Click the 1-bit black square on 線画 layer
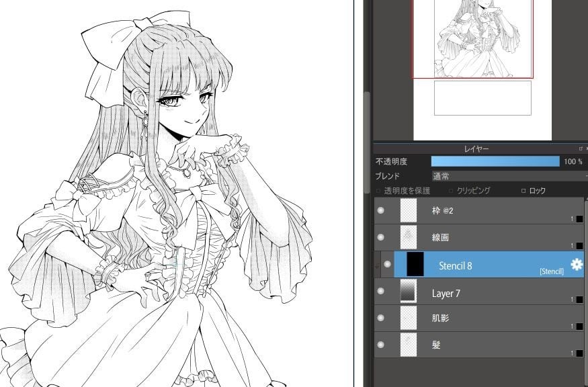This screenshot has height=387, width=588. click(x=579, y=246)
